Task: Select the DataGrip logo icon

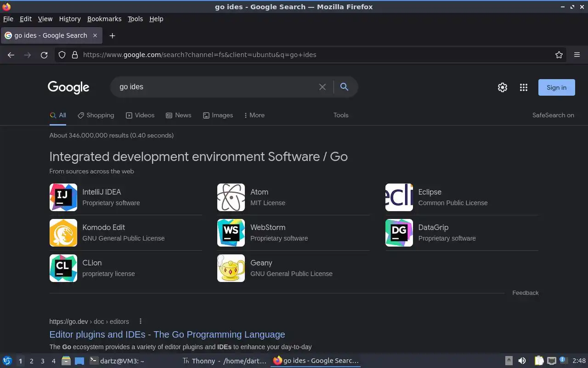Action: [399, 233]
